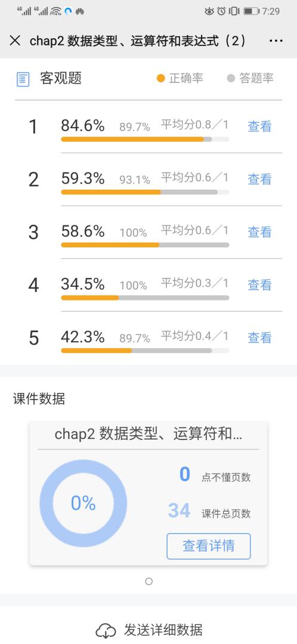
Task: Tap the Wi-Fi signal status icon
Action: [x=56, y=11]
